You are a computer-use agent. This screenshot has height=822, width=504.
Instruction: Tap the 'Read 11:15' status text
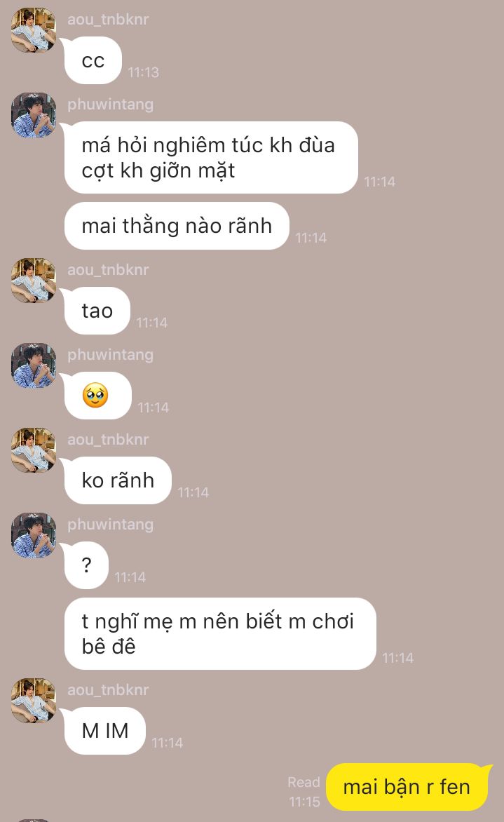(x=304, y=792)
